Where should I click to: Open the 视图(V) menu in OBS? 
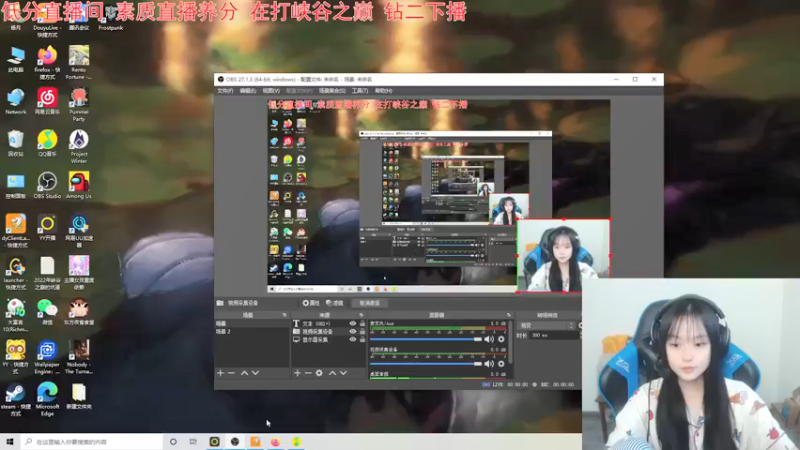(x=271, y=91)
